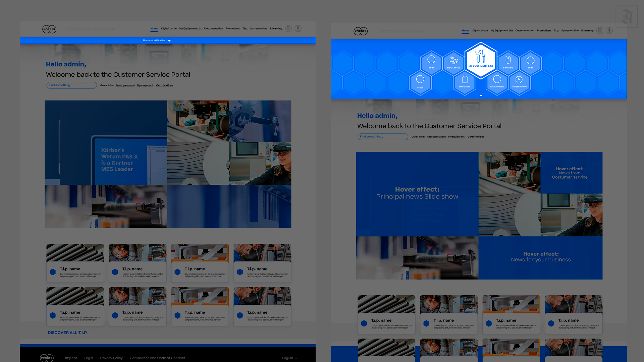Click the document icon in left header
Image resolution: width=644 pixels, height=362 pixels.
tap(288, 28)
